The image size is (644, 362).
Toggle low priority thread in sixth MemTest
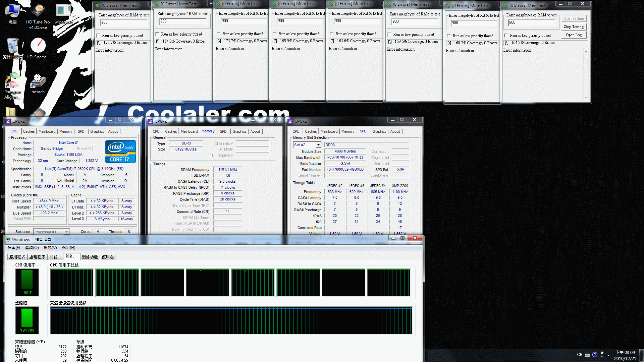point(389,35)
